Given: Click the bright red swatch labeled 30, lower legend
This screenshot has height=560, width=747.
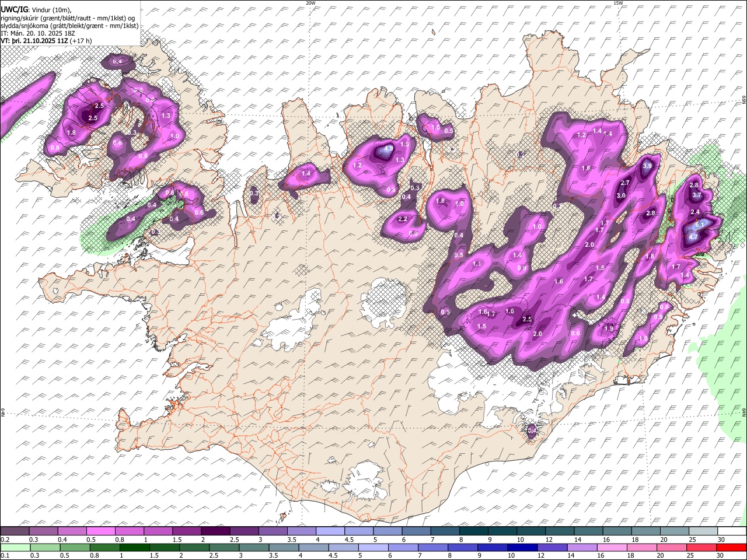Looking at the screenshot, I should (731, 547).
